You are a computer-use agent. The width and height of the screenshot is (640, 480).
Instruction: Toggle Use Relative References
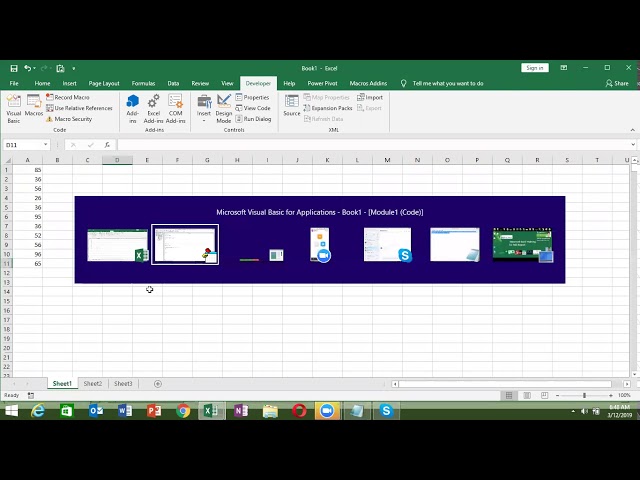pyautogui.click(x=79, y=108)
